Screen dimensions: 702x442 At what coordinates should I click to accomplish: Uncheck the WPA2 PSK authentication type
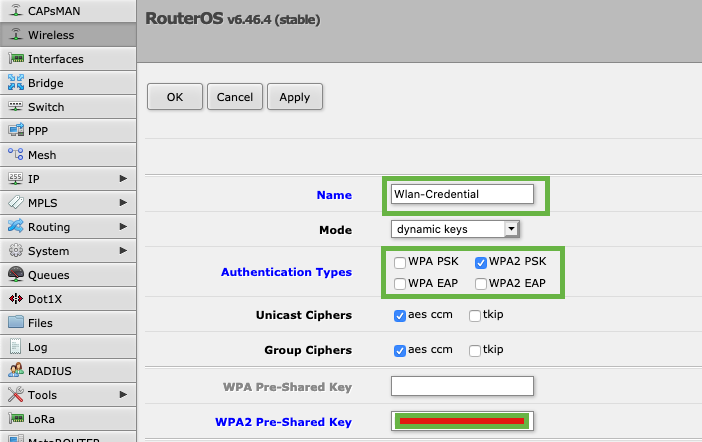click(481, 263)
